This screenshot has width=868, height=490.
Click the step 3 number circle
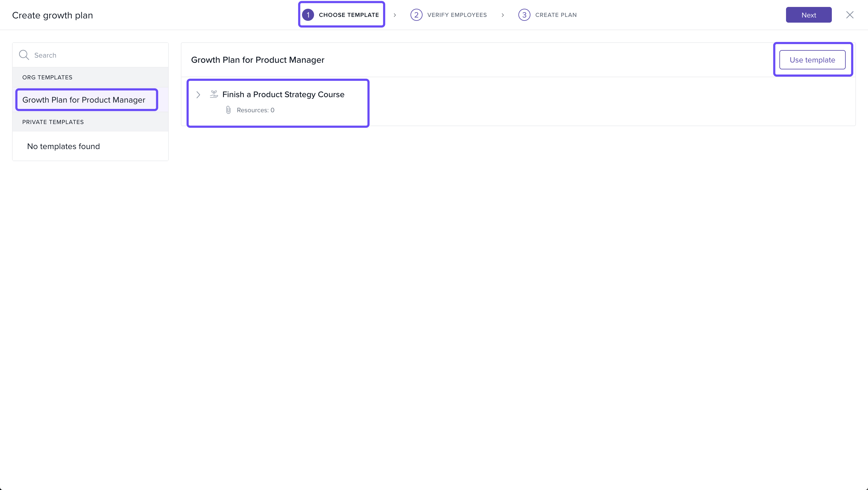[x=524, y=15]
